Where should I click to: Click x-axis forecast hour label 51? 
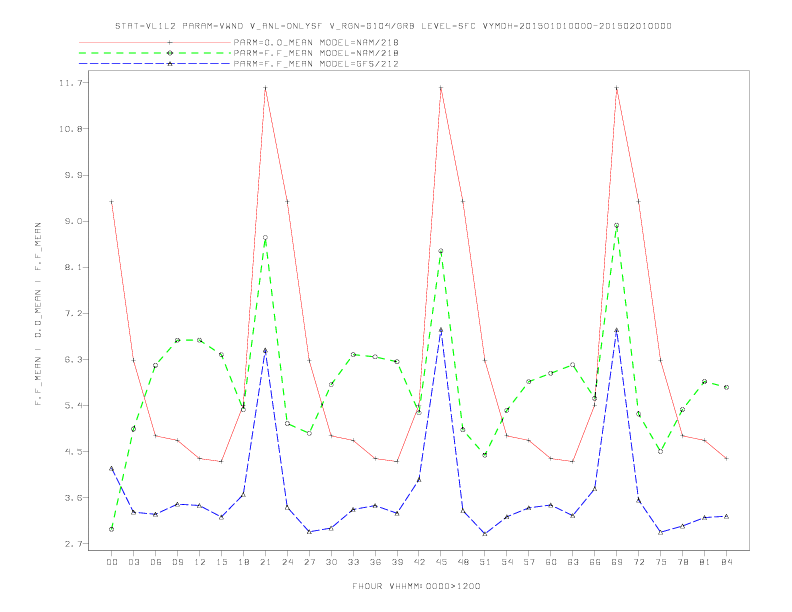[x=485, y=562]
